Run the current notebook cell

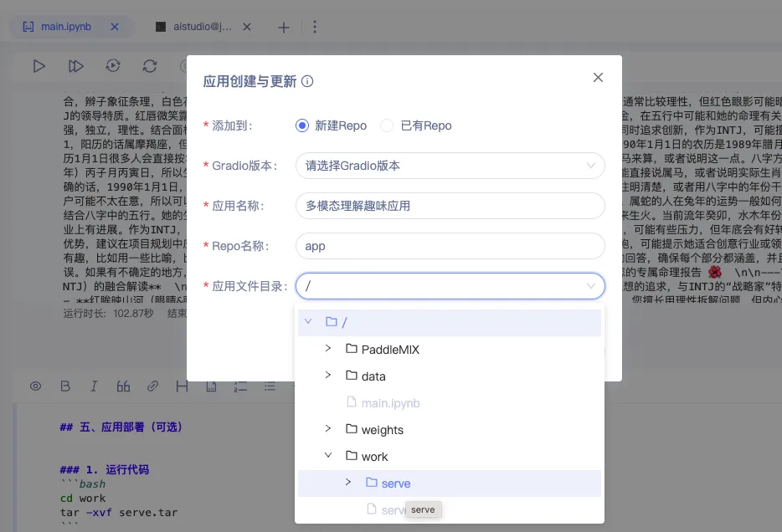[39, 66]
